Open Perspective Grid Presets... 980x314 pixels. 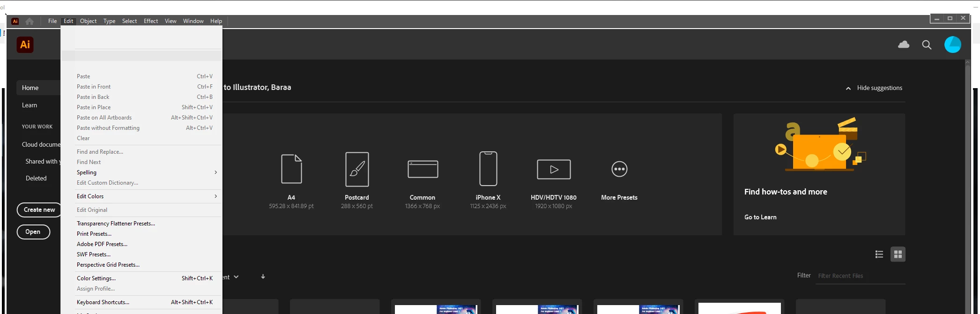[141, 265]
